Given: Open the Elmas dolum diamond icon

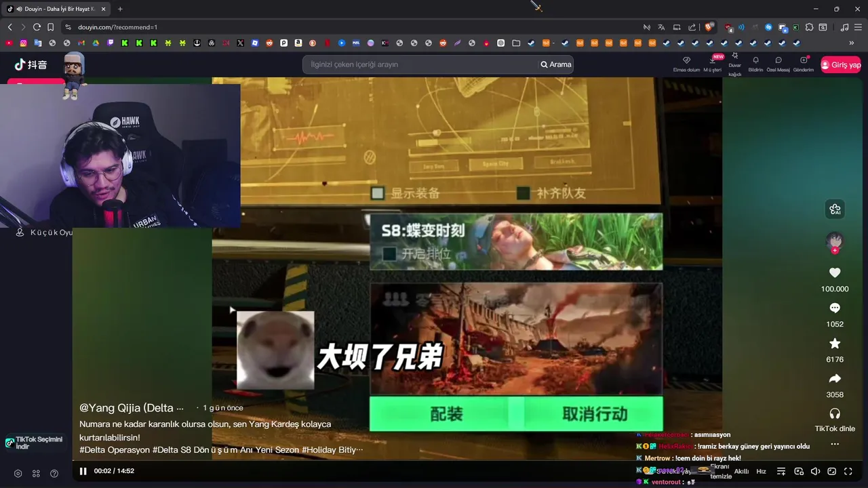Looking at the screenshot, I should point(686,64).
